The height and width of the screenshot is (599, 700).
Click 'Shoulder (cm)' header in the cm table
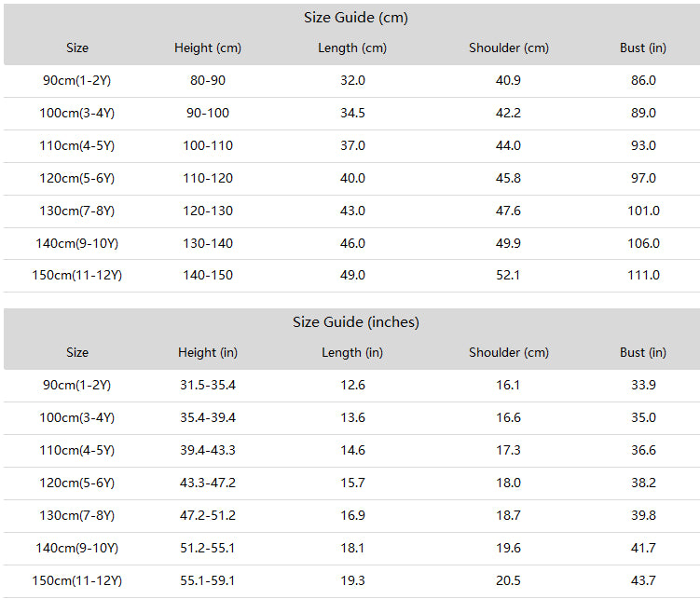tap(509, 48)
